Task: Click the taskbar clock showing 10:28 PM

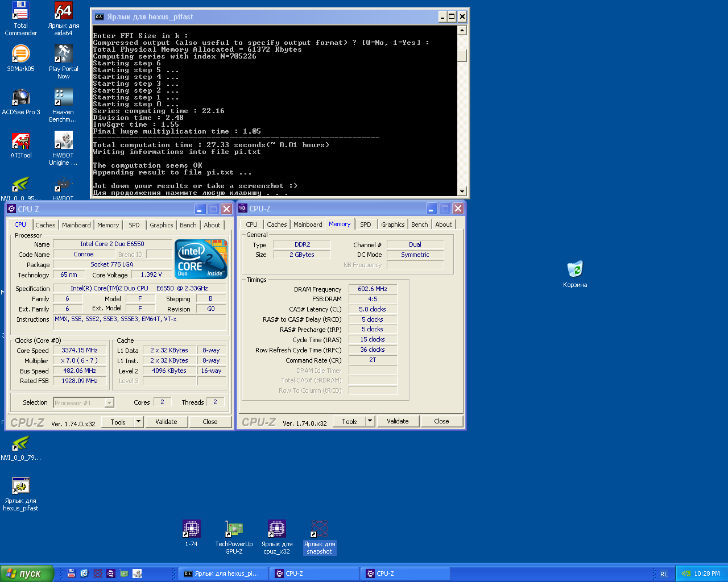Action: click(707, 573)
